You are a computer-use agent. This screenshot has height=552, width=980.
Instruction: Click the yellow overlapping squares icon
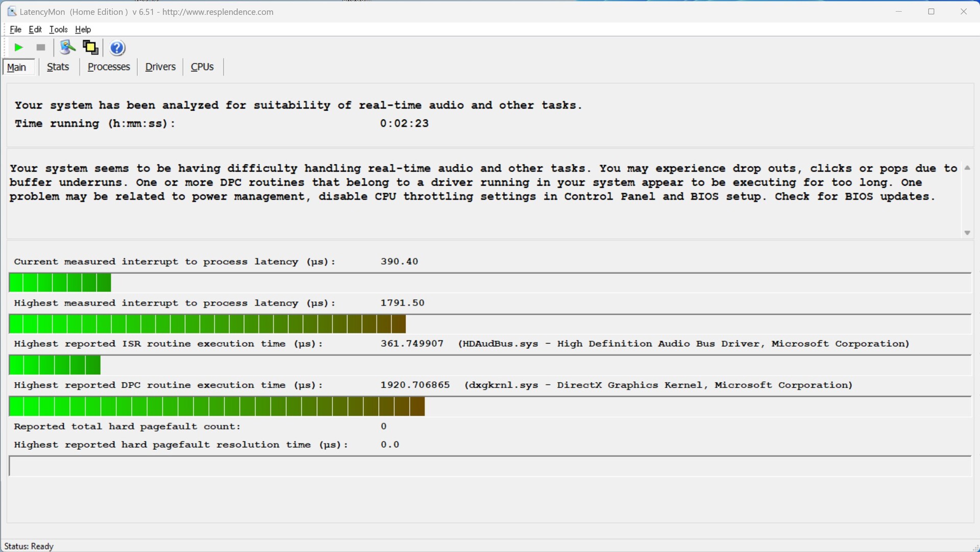pos(90,47)
